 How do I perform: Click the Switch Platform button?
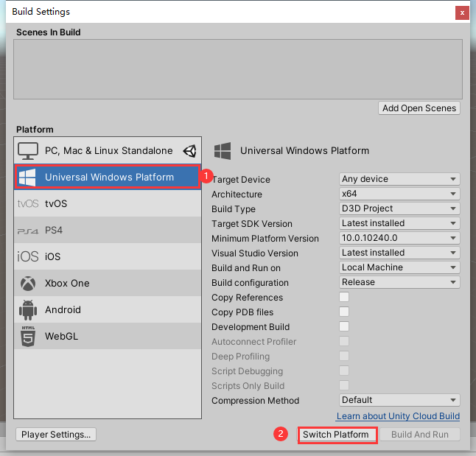click(336, 435)
